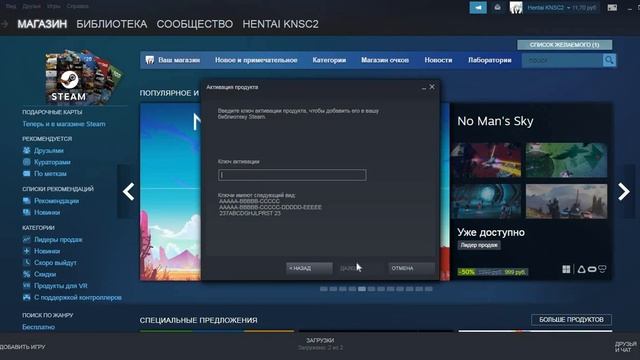Open bottom-left No Man's Sky screenshot
Screen dimensions: 640x360
coord(486,201)
